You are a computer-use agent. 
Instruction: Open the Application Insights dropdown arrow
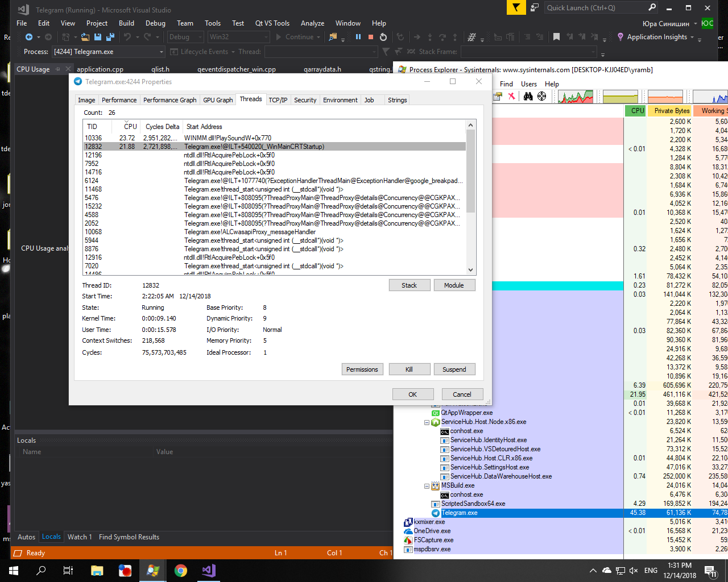692,37
